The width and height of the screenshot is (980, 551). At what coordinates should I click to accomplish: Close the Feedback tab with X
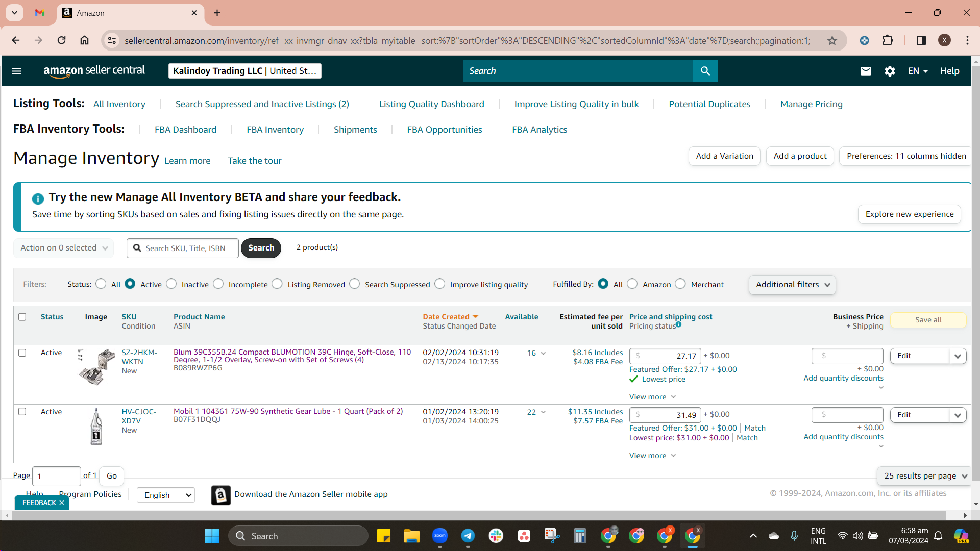pyautogui.click(x=62, y=503)
